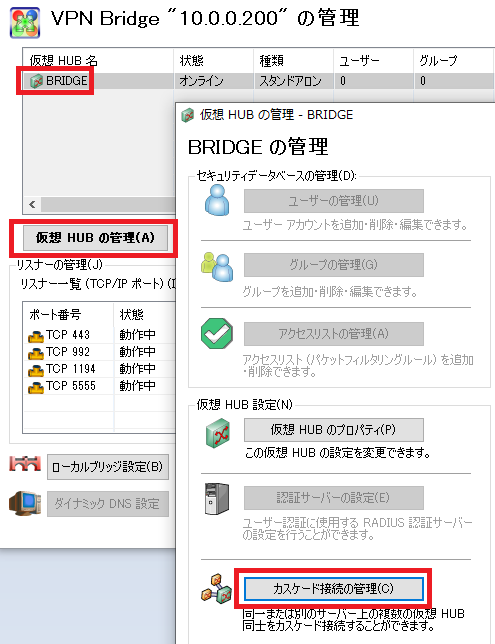The image size is (495, 644).
Task: Click the virtual HUB properties cube icon
Action: pos(218,432)
